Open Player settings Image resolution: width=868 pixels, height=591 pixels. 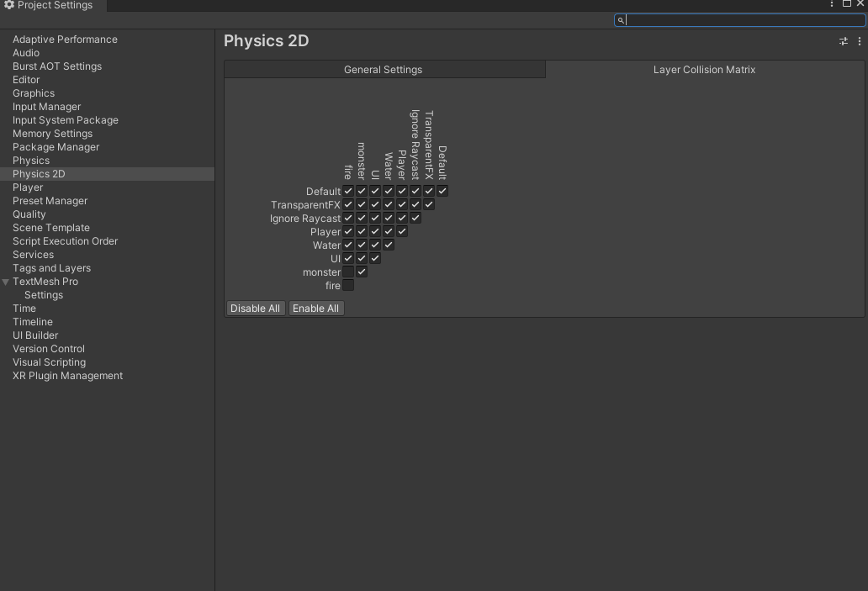click(28, 187)
